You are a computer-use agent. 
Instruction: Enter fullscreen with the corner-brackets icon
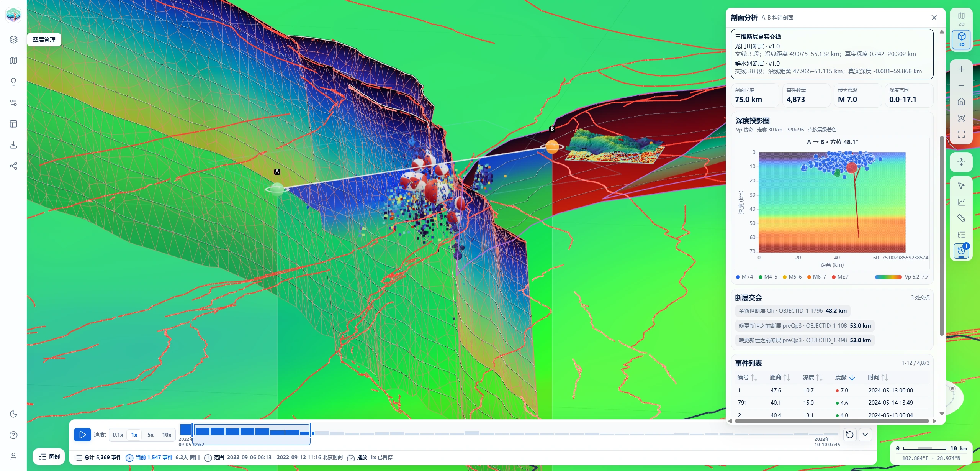click(x=961, y=134)
